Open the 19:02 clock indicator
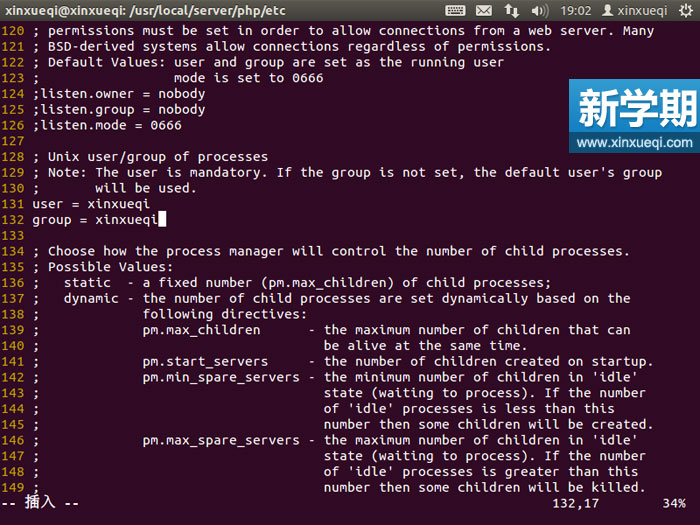The image size is (700, 525). tap(576, 10)
